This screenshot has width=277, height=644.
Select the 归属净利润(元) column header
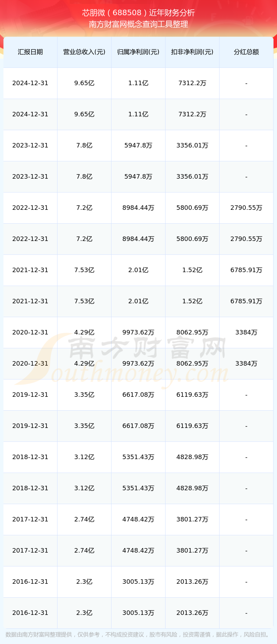[x=138, y=52]
